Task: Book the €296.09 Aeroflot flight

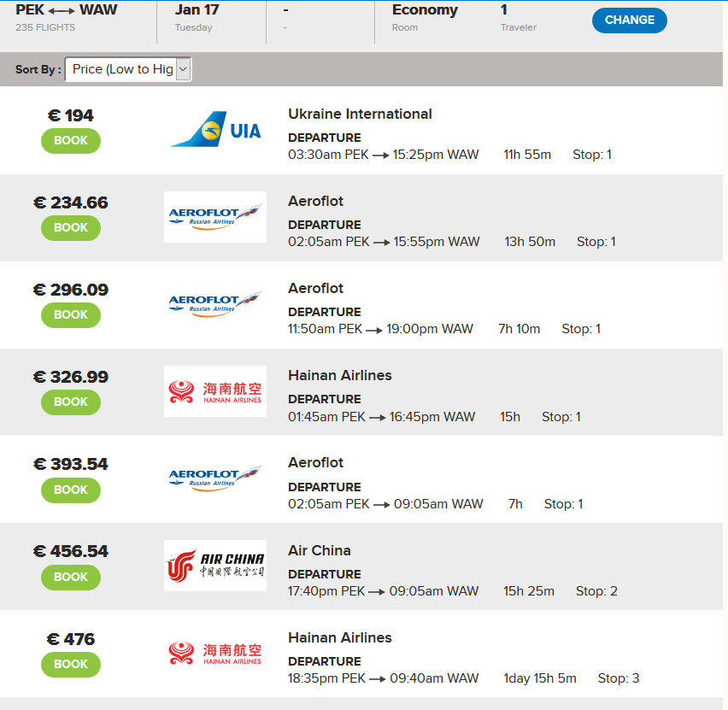Action: tap(71, 315)
